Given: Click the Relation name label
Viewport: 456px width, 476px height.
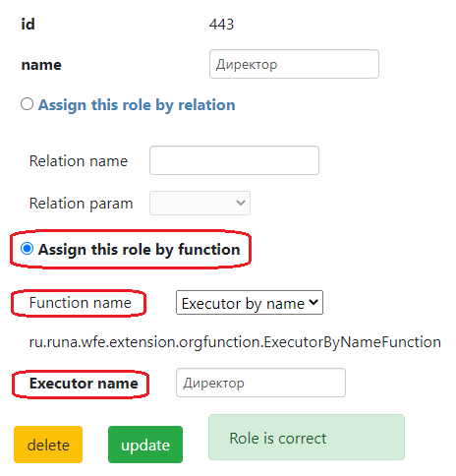Looking at the screenshot, I should [79, 161].
